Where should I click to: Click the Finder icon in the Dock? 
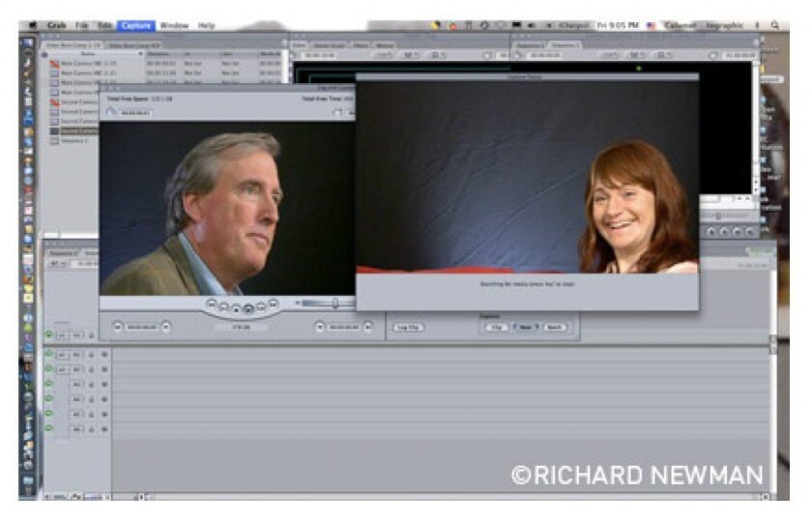coord(27,43)
